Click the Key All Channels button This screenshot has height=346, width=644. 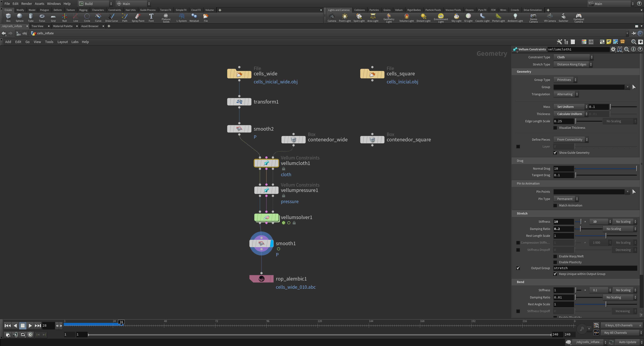pos(618,333)
